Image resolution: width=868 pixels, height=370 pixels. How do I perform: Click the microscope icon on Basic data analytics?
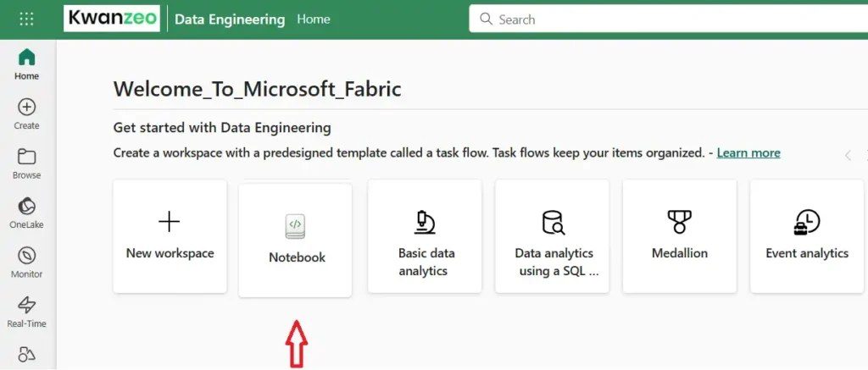click(425, 222)
